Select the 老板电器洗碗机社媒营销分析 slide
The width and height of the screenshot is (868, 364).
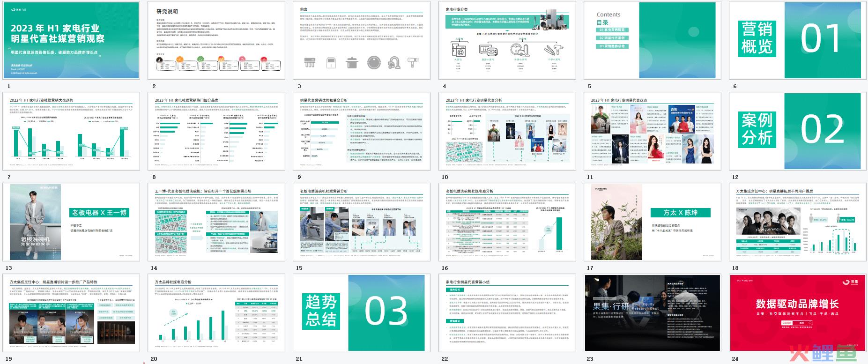(362, 222)
